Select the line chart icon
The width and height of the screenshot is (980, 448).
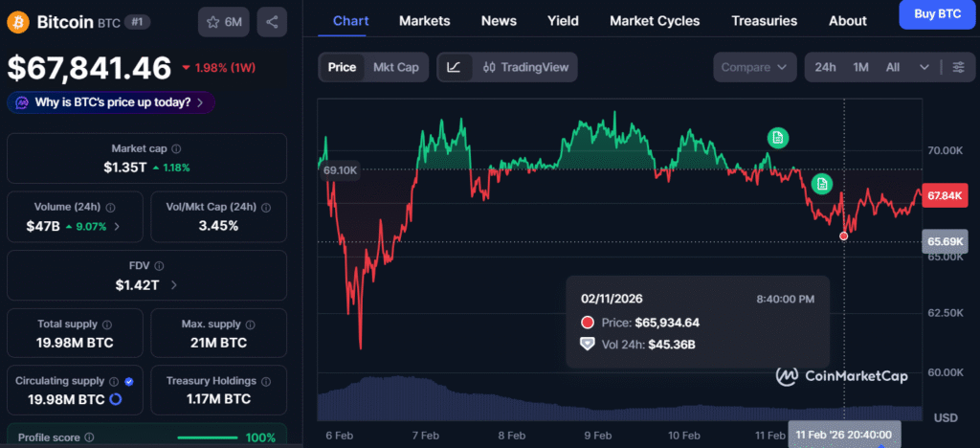(454, 67)
